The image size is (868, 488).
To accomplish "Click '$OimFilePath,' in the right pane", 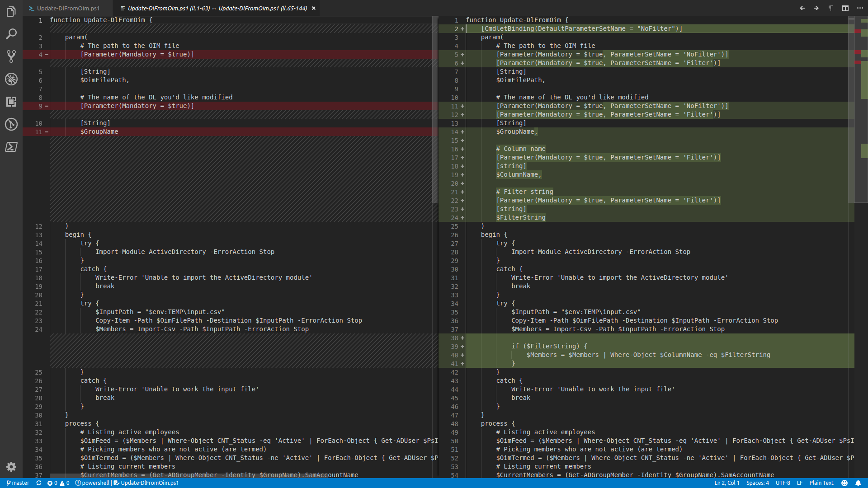I will [521, 80].
